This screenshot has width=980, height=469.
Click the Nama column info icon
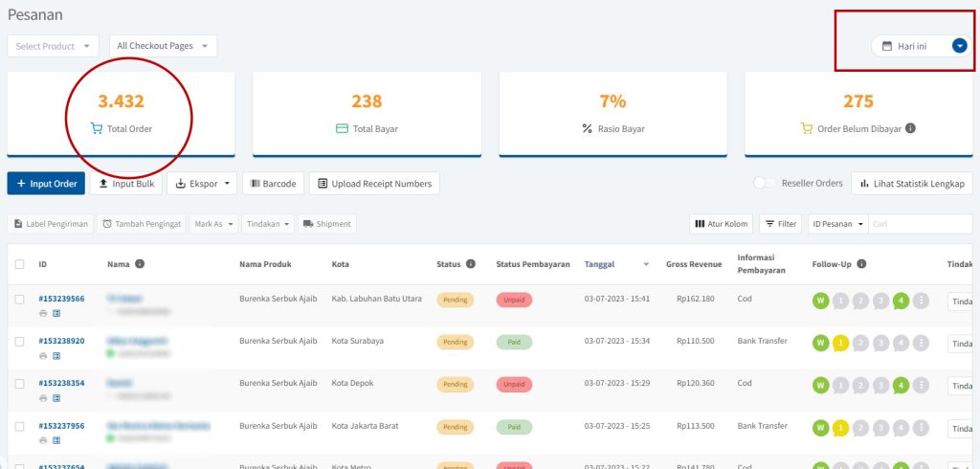(140, 264)
